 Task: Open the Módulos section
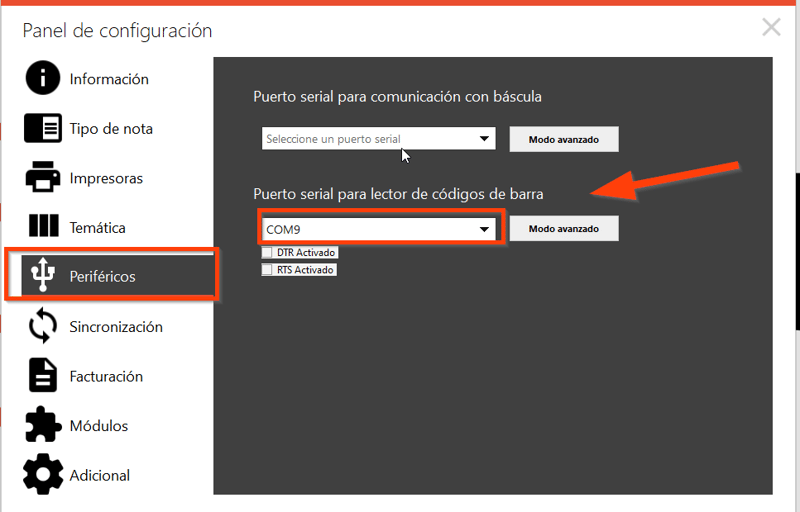pyautogui.click(x=99, y=426)
